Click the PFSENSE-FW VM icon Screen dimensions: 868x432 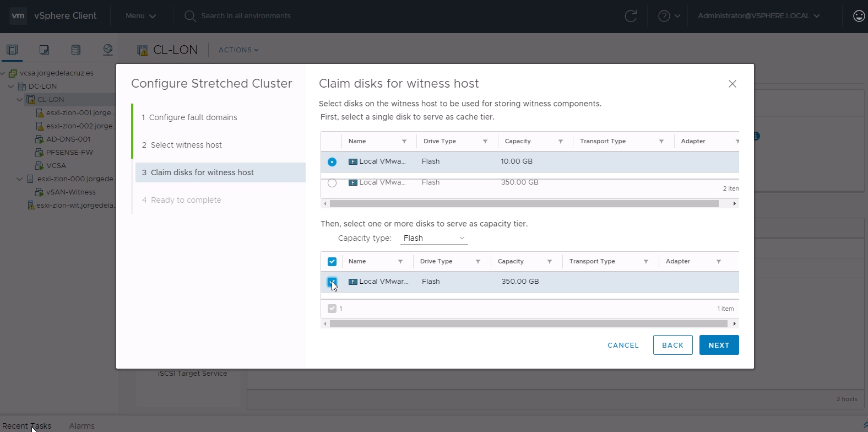point(39,153)
